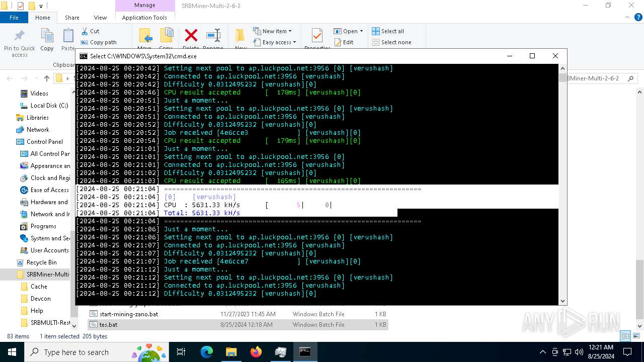
Task: Click Pin to Quick access icon
Action: click(19, 36)
